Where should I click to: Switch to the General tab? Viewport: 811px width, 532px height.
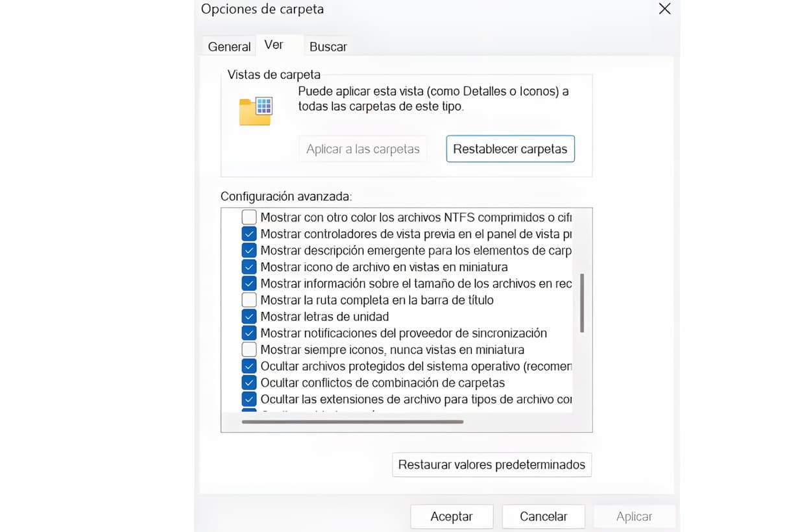click(x=229, y=47)
